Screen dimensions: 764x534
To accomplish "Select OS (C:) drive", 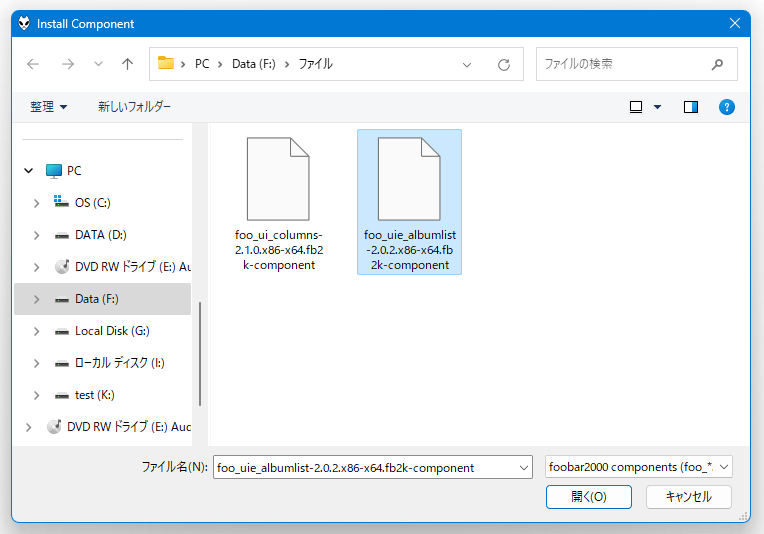I will 93,203.
